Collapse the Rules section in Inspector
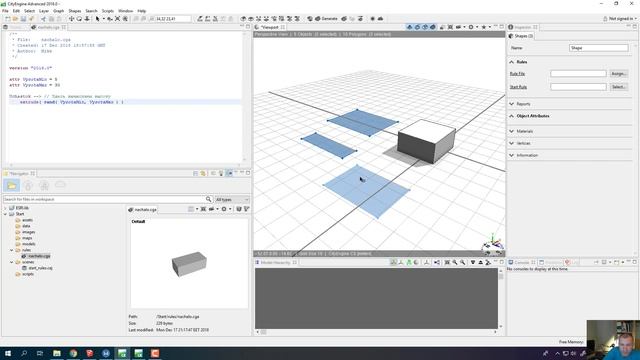The image size is (640, 360). click(x=511, y=62)
